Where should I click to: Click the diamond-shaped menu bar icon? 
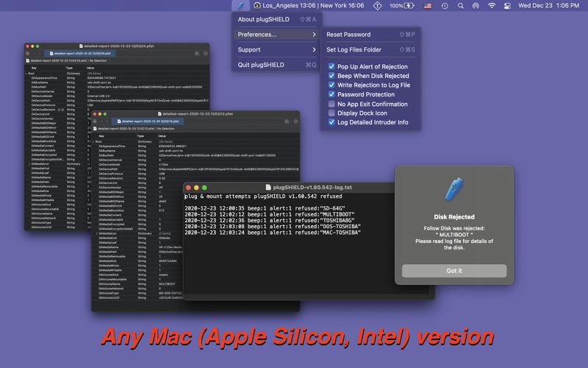click(x=377, y=6)
